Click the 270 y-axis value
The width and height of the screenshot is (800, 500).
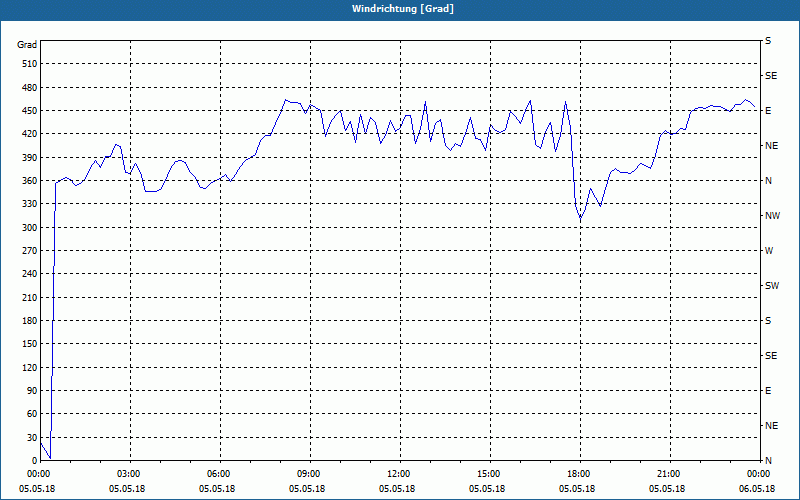[x=30, y=251]
